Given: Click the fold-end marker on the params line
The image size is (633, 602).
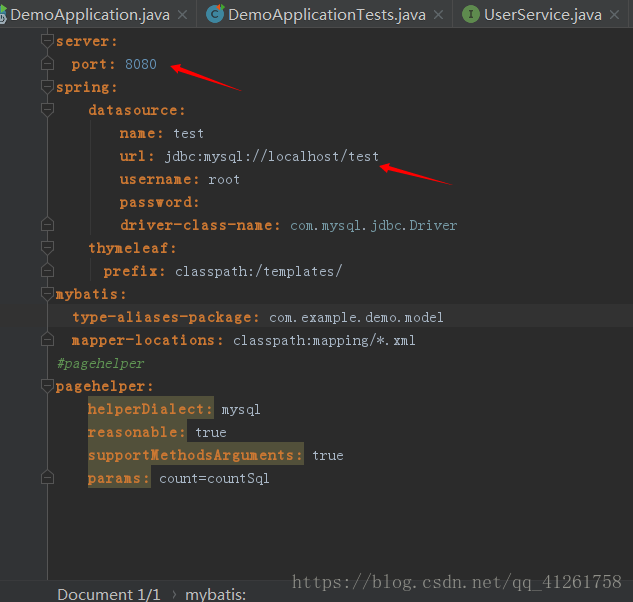Looking at the screenshot, I should point(48,477).
